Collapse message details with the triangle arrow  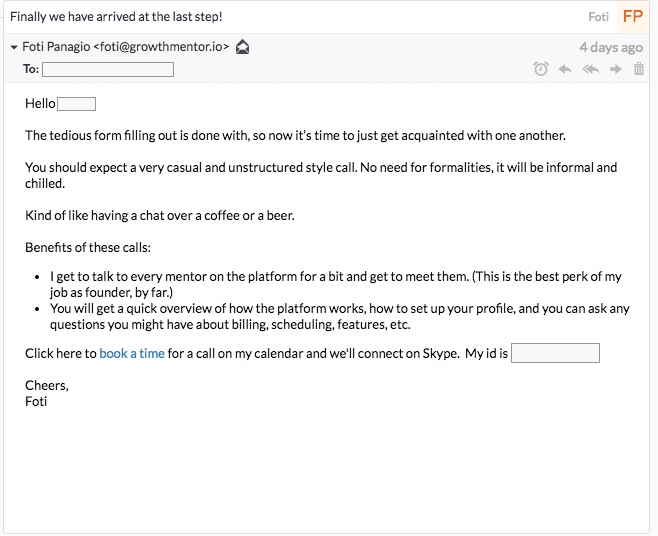14,47
